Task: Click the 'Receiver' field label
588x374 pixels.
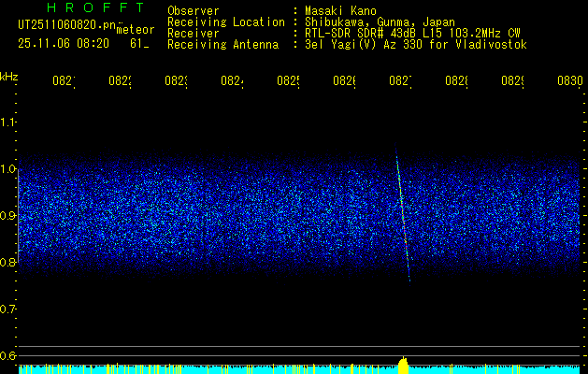Action: (x=194, y=34)
